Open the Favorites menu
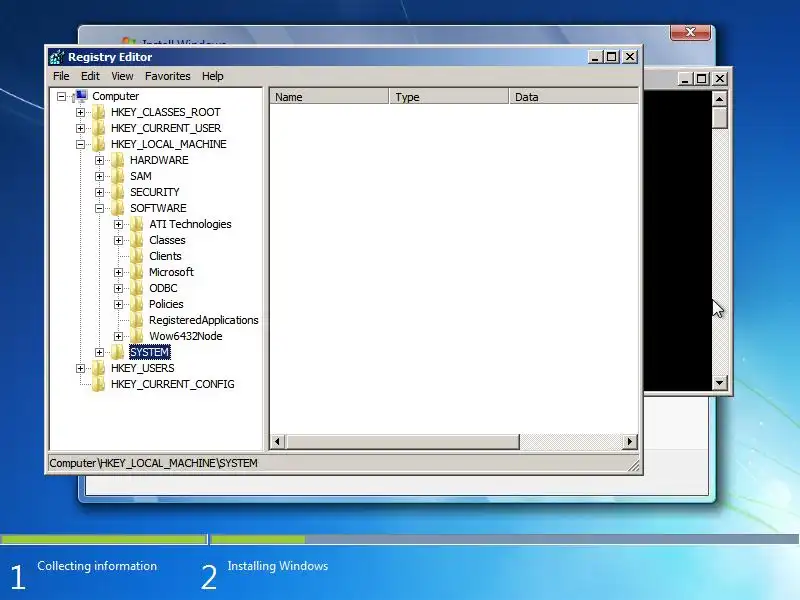Image resolution: width=800 pixels, height=600 pixels. pos(167,76)
